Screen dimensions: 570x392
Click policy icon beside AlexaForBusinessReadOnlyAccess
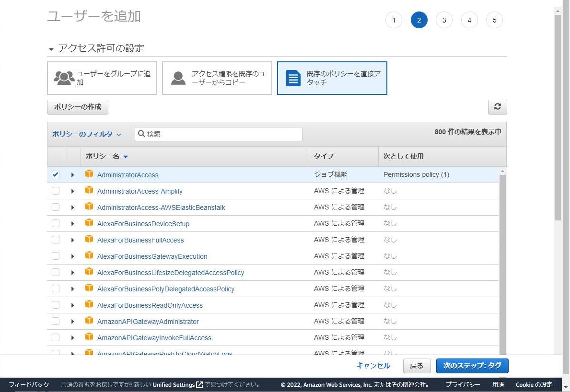pos(89,305)
